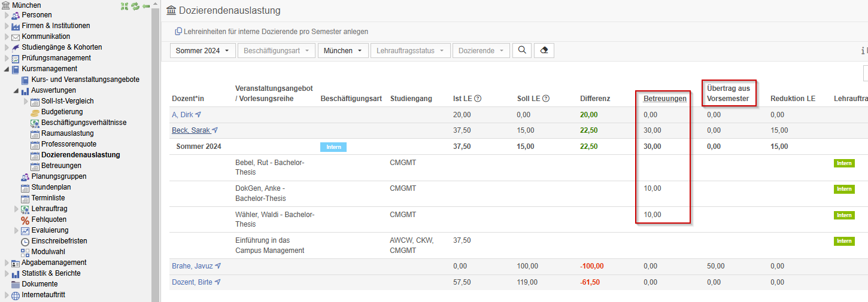The height and width of the screenshot is (302, 868).
Task: Click the eraser icon to clear filters
Action: (x=544, y=51)
